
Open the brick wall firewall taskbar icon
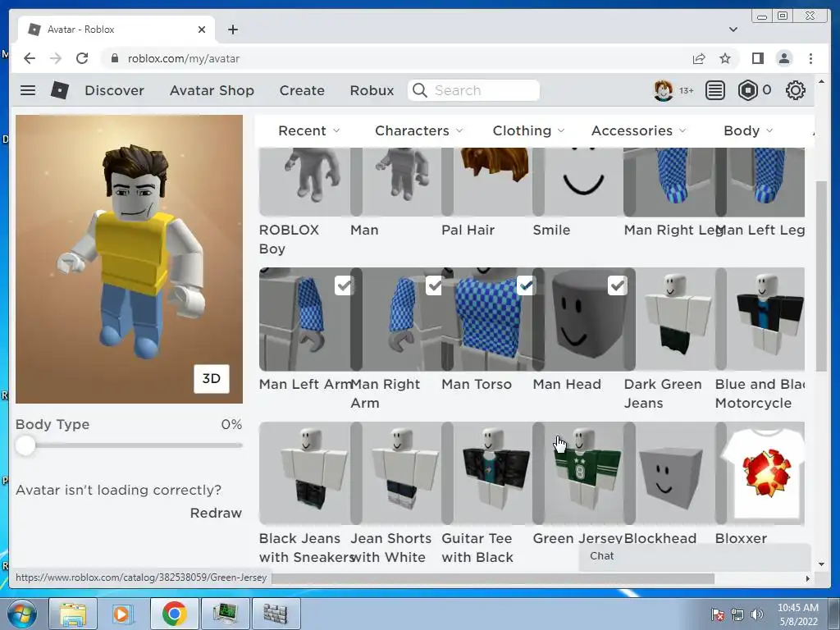276,614
